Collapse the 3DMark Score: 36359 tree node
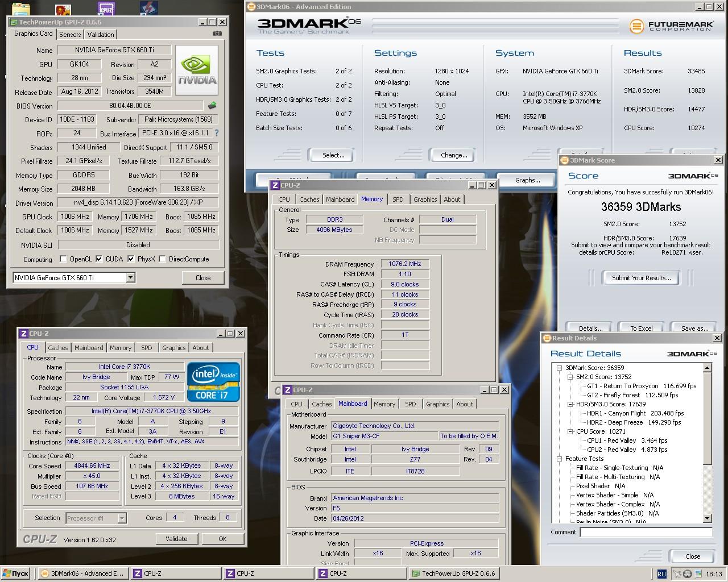Image resolution: width=728 pixels, height=582 pixels. click(560, 368)
